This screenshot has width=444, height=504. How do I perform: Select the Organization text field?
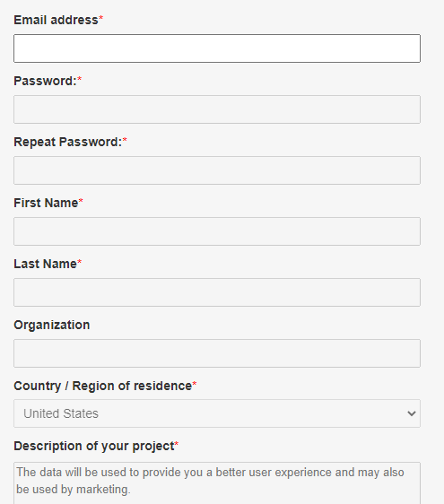coord(217,353)
